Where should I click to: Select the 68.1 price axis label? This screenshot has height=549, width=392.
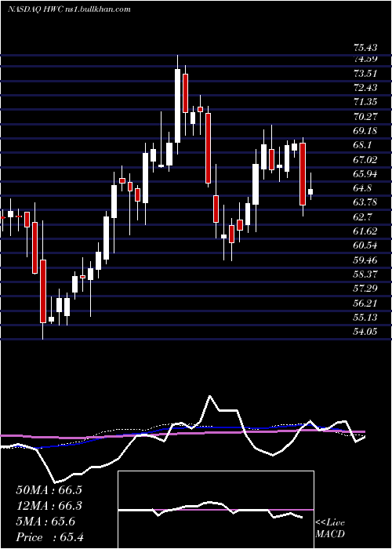pos(361,145)
